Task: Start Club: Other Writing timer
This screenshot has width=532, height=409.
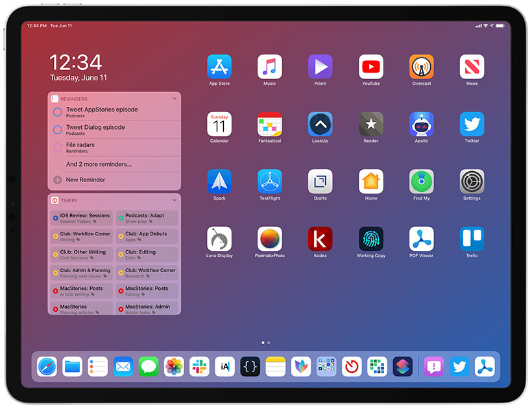Action: 82,255
